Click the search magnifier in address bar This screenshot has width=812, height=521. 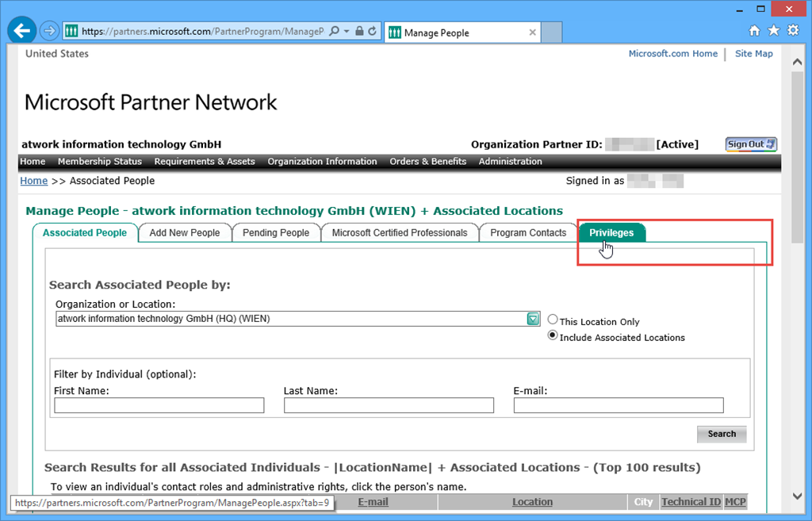tap(334, 32)
